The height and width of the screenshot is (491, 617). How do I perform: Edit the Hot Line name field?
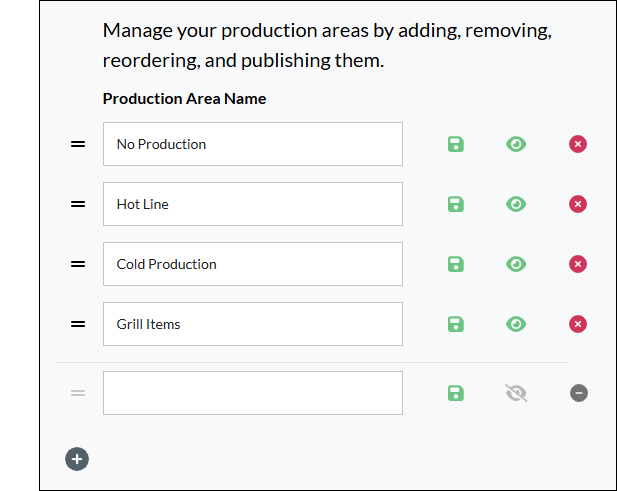(x=253, y=204)
